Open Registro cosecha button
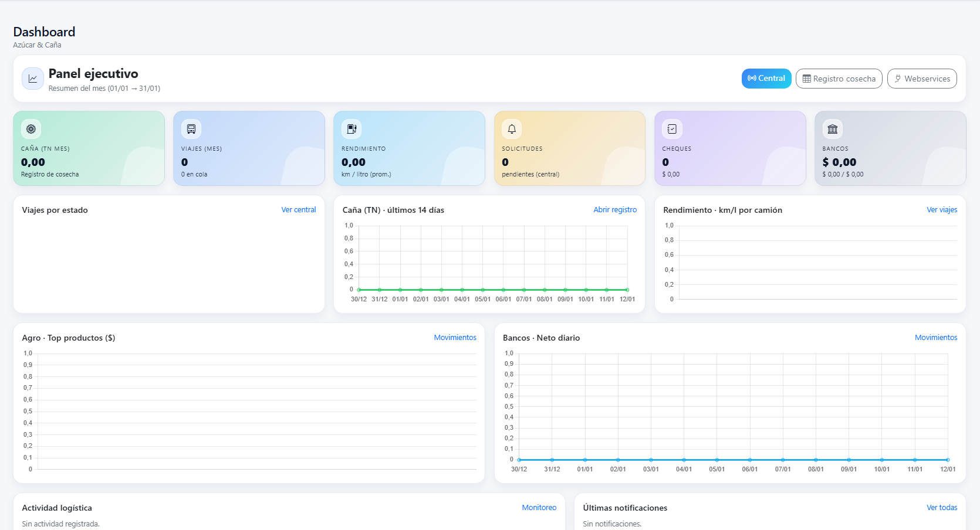The image size is (980, 530). click(839, 79)
